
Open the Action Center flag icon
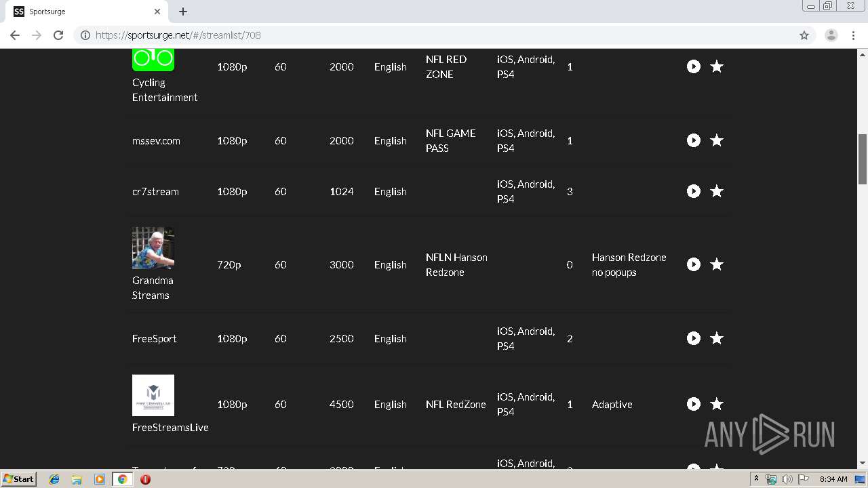pyautogui.click(x=804, y=479)
